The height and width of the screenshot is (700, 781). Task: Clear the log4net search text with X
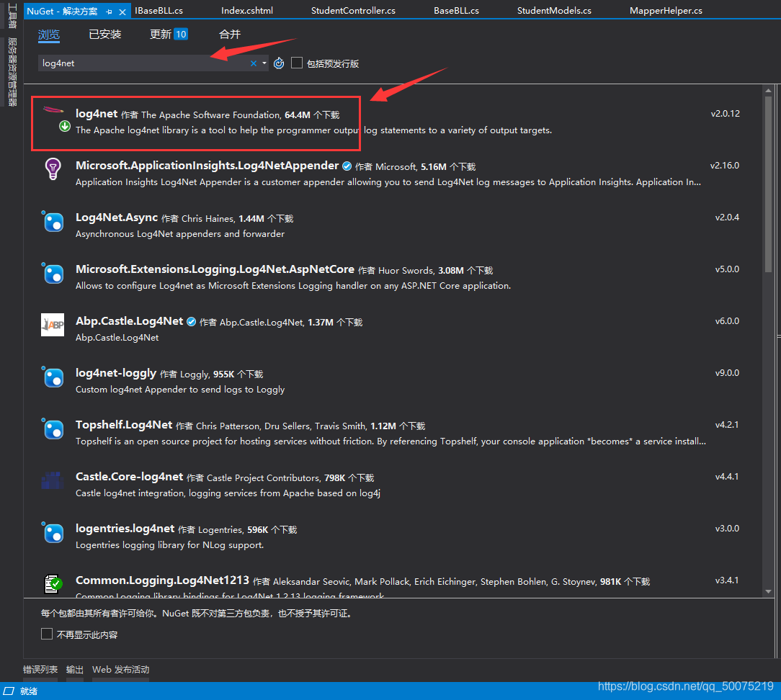coord(254,63)
